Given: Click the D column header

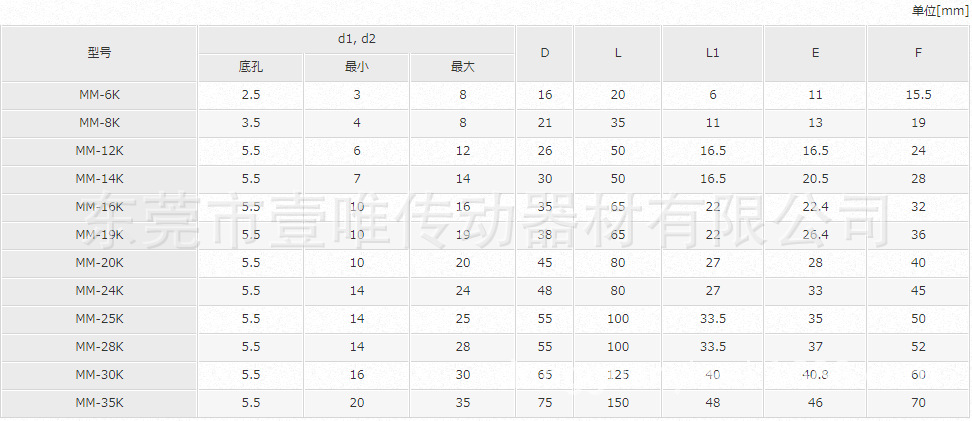Looking at the screenshot, I should point(545,53).
